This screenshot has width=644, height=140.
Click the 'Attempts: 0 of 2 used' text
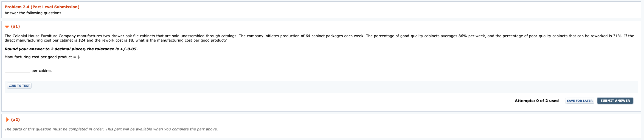click(x=537, y=101)
